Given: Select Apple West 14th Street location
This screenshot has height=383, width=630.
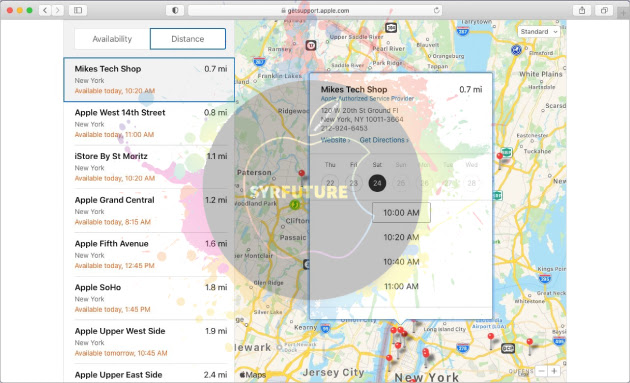Looking at the screenshot, I should (x=149, y=123).
